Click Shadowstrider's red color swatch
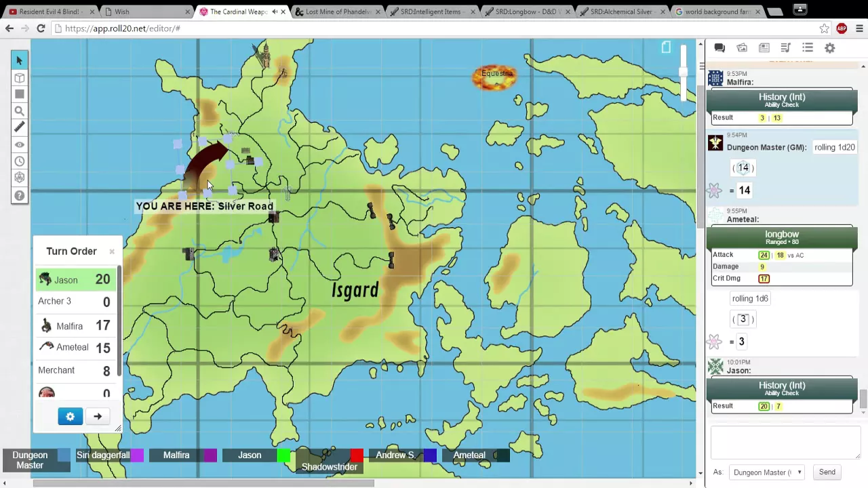Image resolution: width=868 pixels, height=488 pixels. 357,455
